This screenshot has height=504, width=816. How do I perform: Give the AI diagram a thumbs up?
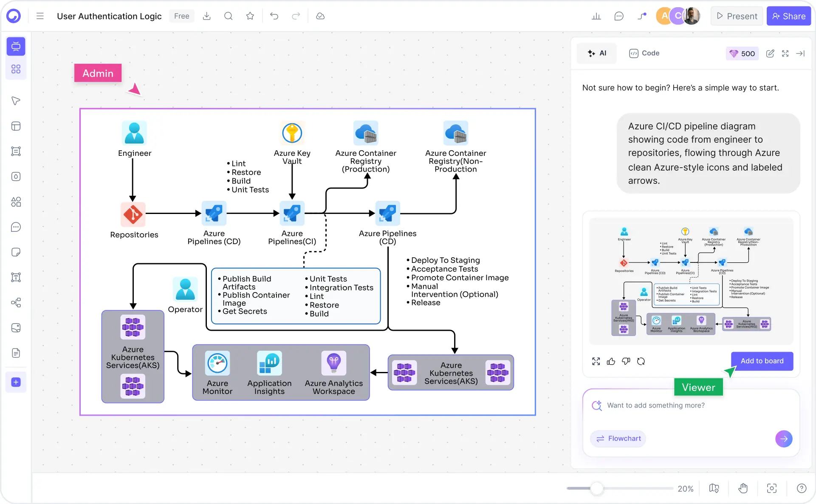[611, 361]
